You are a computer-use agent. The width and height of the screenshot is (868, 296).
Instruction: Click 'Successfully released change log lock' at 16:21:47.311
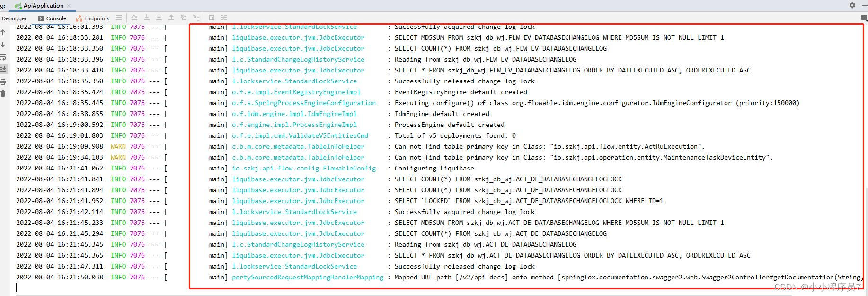pos(464,266)
